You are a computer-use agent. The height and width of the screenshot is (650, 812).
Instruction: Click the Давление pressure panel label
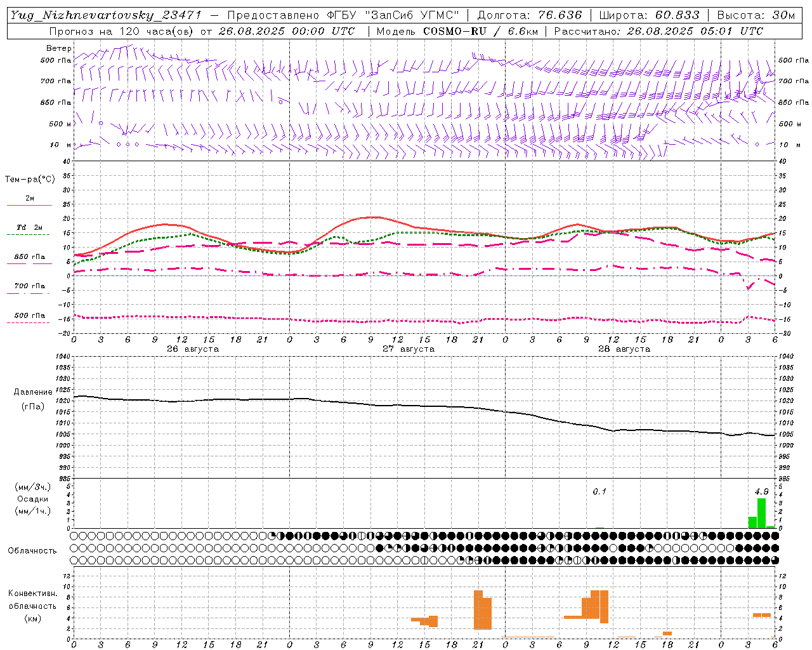pyautogui.click(x=33, y=392)
